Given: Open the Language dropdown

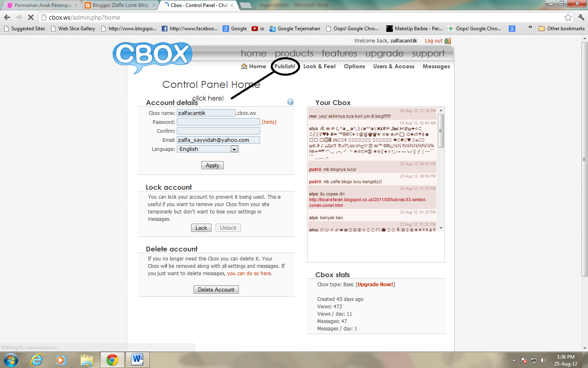Looking at the screenshot, I should pos(234,149).
